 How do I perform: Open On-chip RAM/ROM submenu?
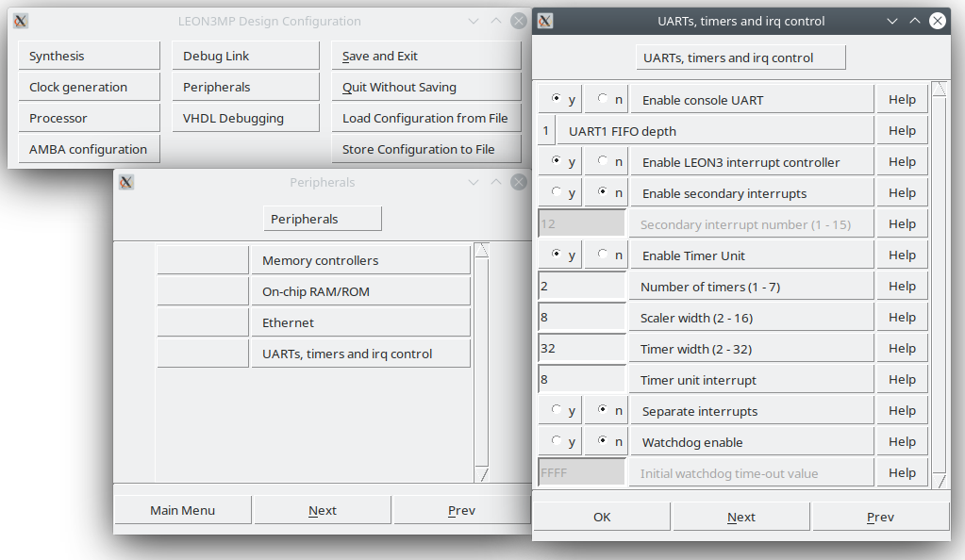360,291
